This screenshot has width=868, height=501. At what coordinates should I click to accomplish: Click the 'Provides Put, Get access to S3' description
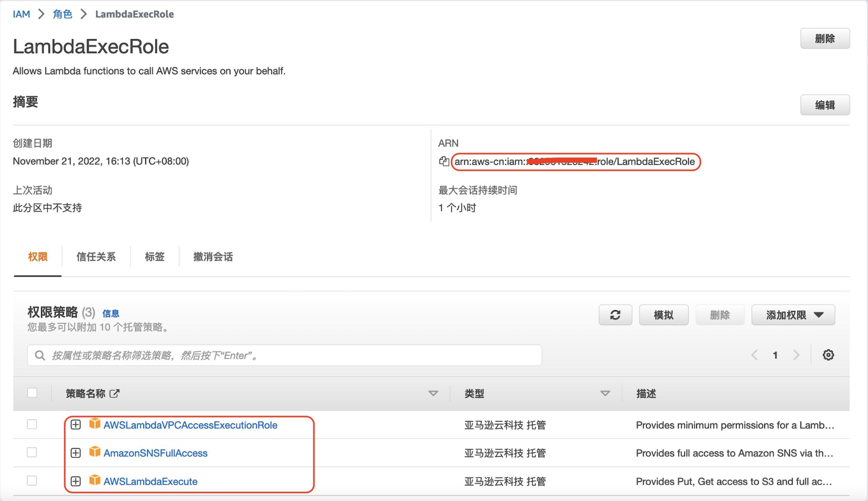coord(734,482)
